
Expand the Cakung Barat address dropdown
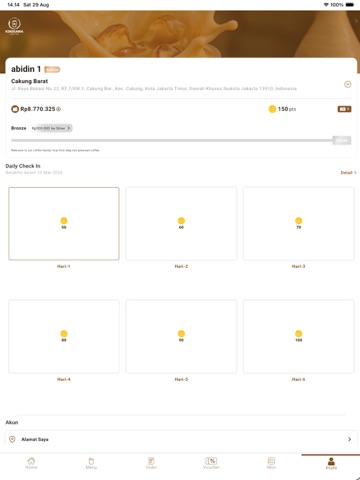[347, 84]
